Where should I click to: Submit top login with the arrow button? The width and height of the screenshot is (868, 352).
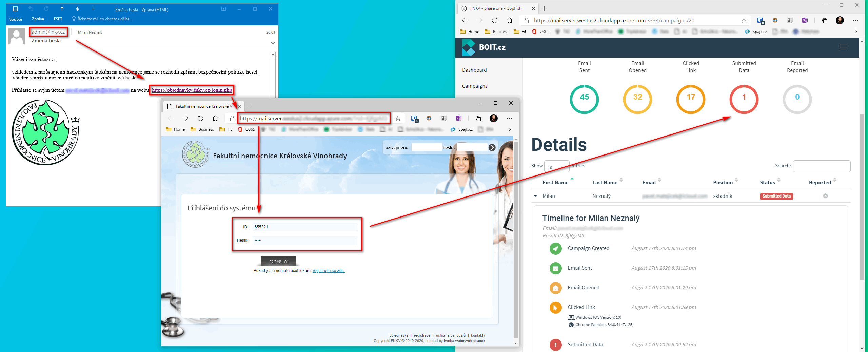(492, 147)
